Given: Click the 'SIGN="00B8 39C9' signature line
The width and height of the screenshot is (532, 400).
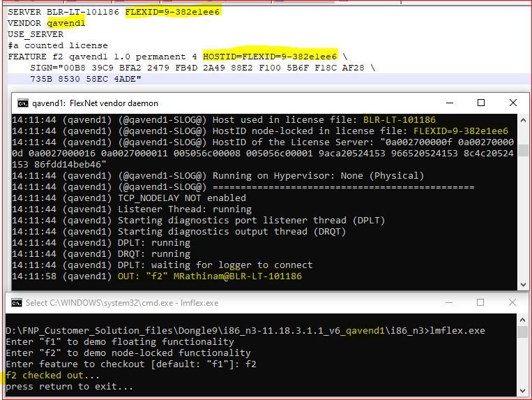Looking at the screenshot, I should pyautogui.click(x=202, y=68).
